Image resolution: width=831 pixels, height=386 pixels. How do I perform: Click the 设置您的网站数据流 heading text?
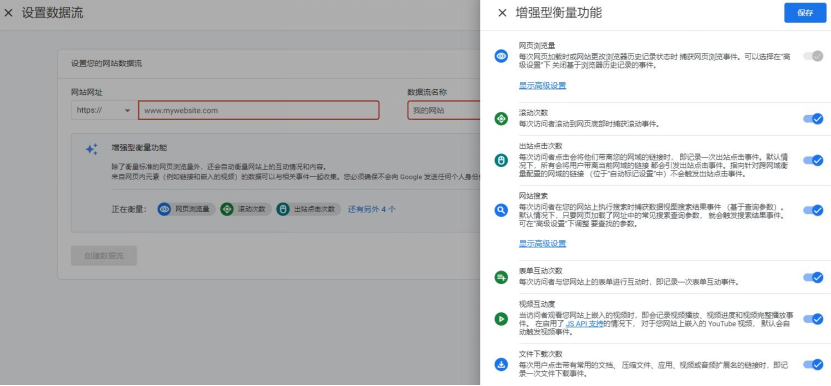coord(107,64)
